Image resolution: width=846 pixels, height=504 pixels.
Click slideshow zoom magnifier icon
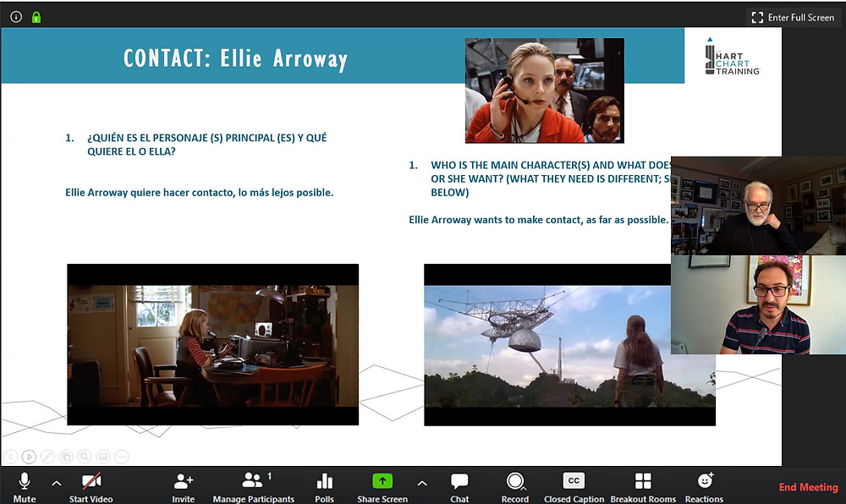pyautogui.click(x=85, y=457)
